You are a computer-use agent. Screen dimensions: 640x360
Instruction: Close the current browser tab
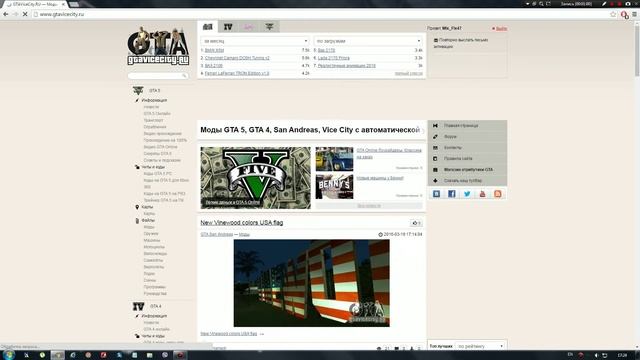(x=63, y=4)
